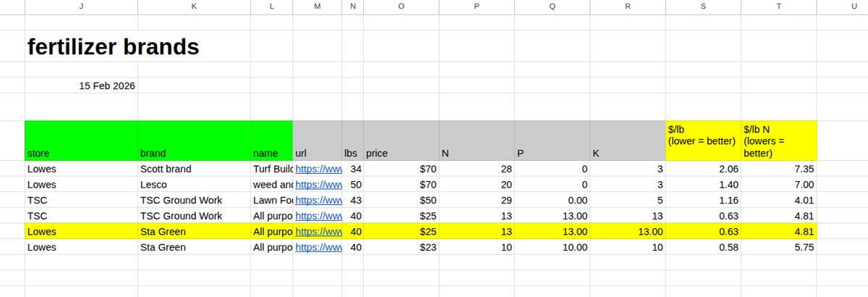This screenshot has height=297, width=868.
Task: Click the 'fertilizer brands' title cell
Action: pyautogui.click(x=113, y=47)
